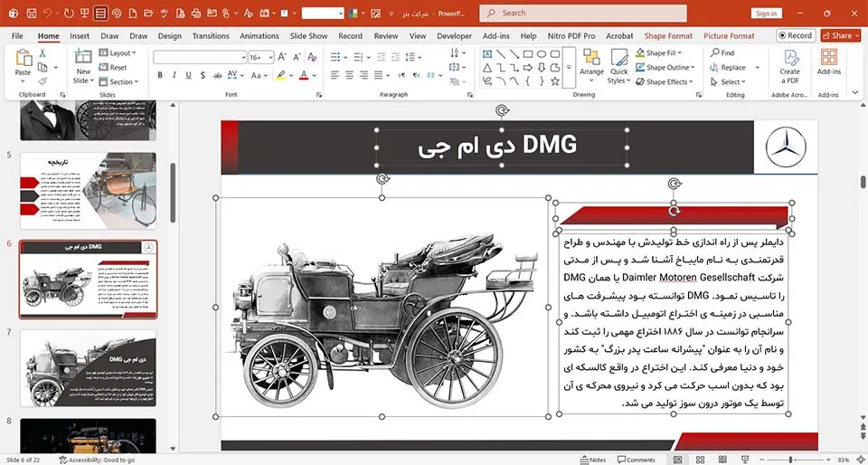This screenshot has height=465, width=868.
Task: Open the Layout dropdown
Action: [118, 53]
